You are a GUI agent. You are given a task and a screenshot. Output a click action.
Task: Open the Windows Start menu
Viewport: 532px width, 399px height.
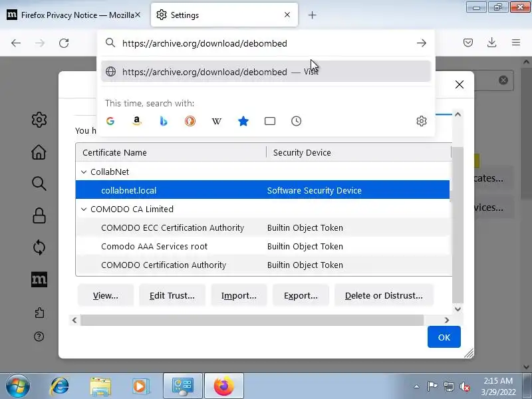point(18,386)
